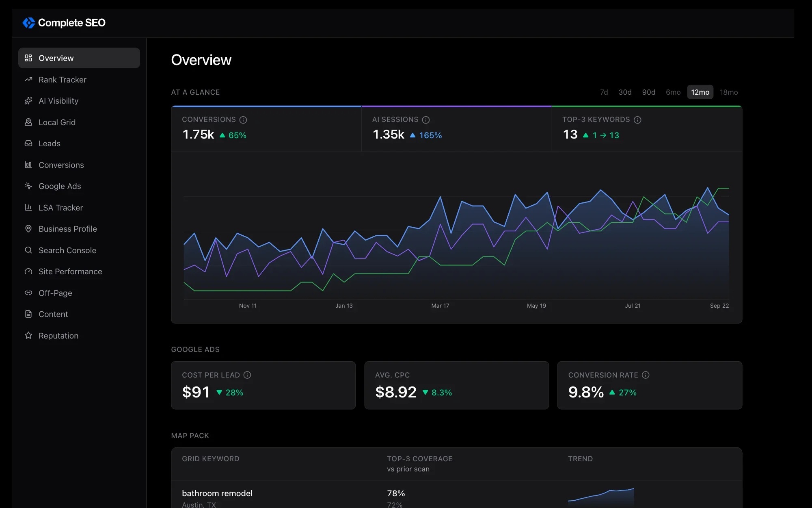
Task: Select the 12mo time range
Action: click(x=700, y=92)
